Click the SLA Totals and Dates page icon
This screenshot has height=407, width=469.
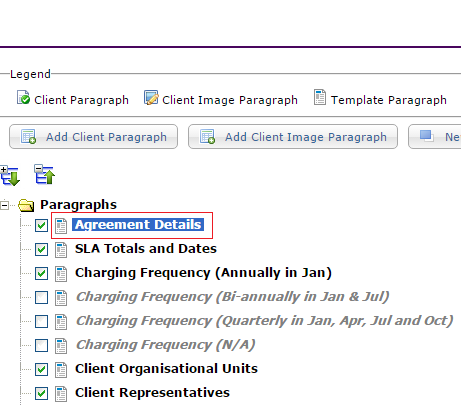(61, 250)
